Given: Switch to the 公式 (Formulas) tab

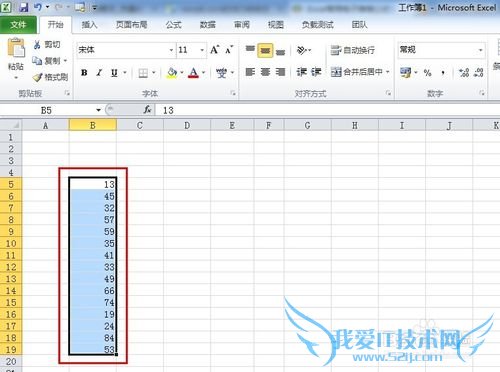Looking at the screenshot, I should click(174, 25).
